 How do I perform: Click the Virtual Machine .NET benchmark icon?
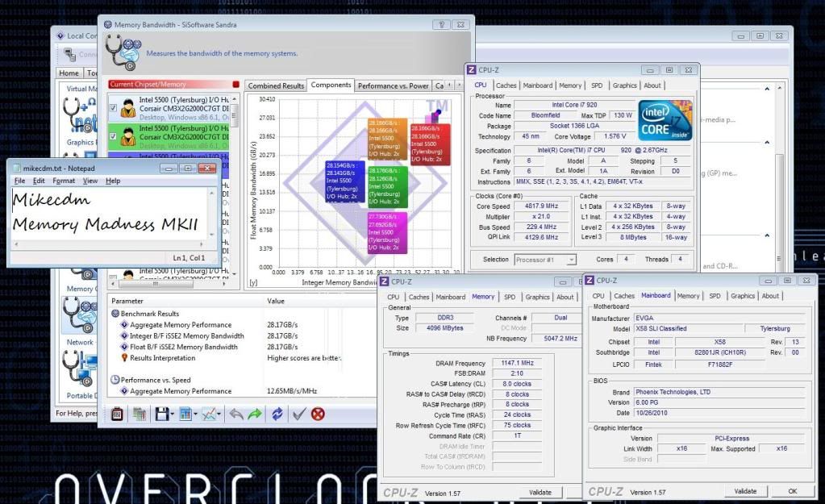(80, 116)
